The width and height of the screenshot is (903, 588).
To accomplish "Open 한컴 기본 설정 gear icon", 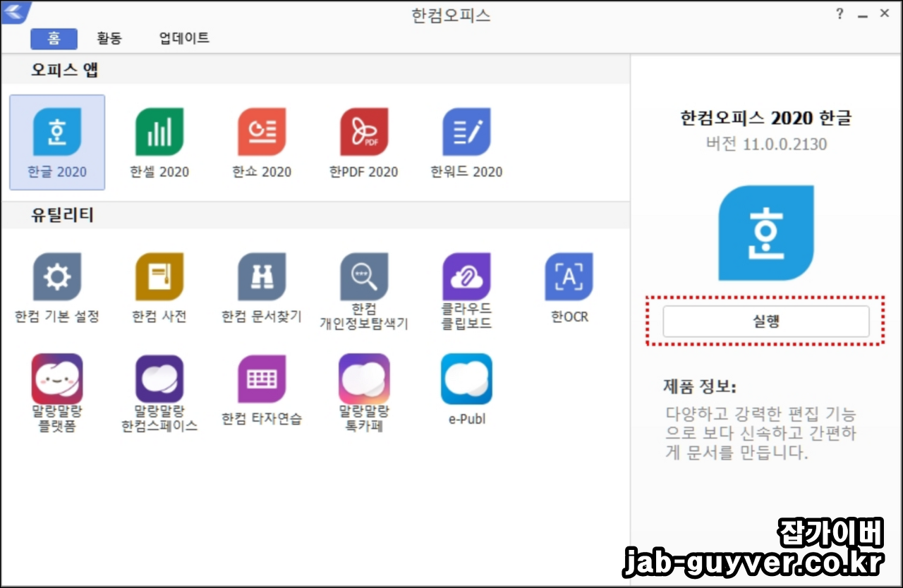I will tap(57, 277).
